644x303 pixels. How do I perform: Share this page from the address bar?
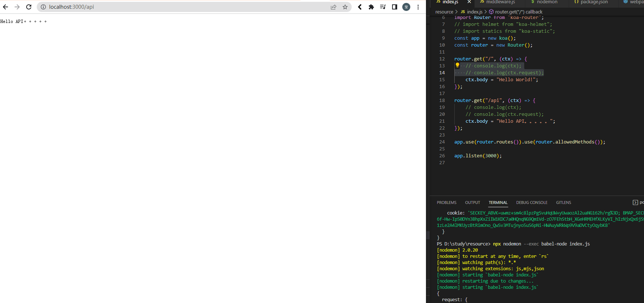pos(333,7)
